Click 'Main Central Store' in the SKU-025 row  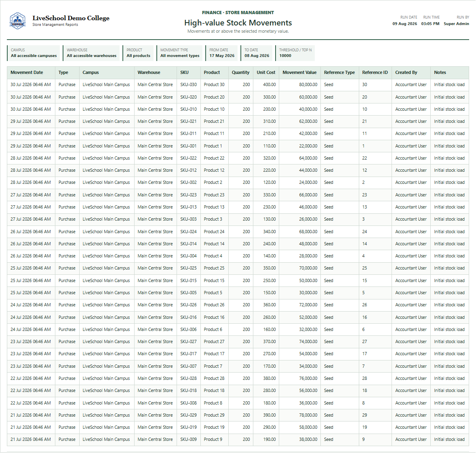coord(155,268)
